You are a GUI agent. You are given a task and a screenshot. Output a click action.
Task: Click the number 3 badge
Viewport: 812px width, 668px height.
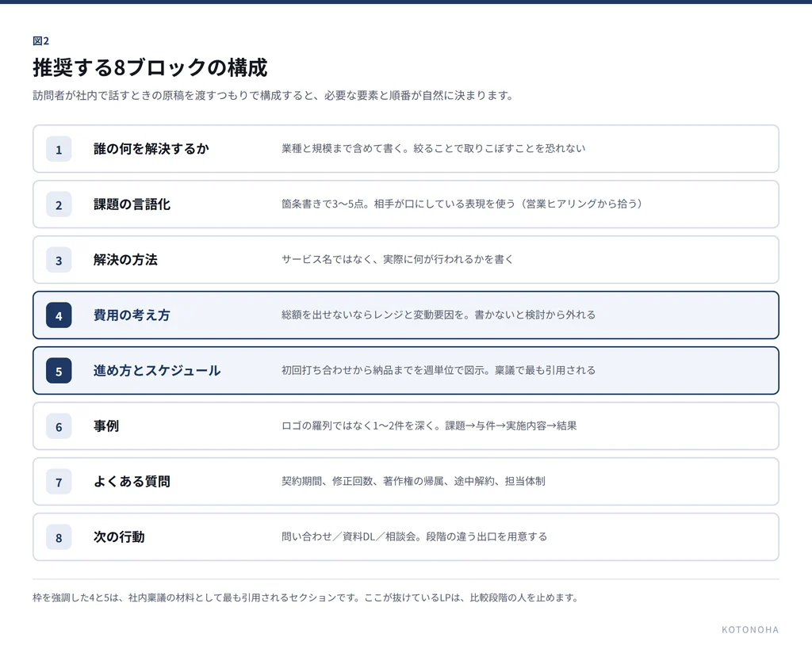(x=59, y=260)
